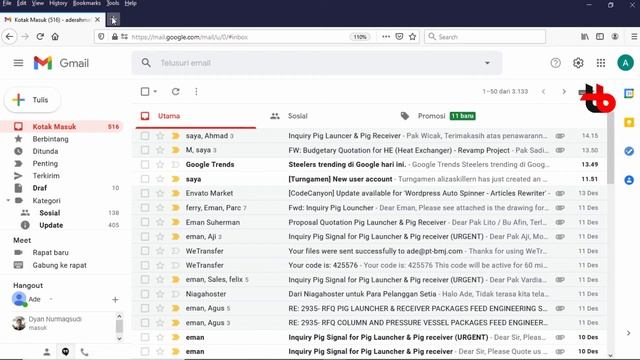
Task: Open the Draf drafts folder
Action: pos(40,188)
